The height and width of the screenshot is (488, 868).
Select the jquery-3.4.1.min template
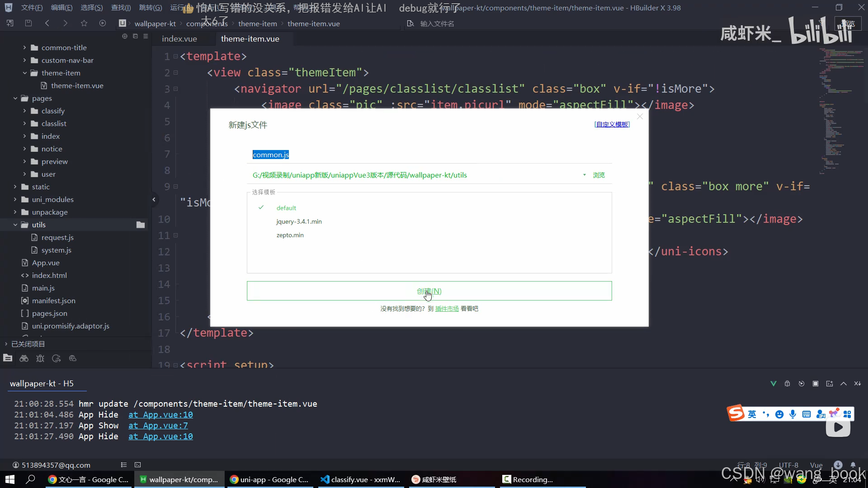[299, 221]
